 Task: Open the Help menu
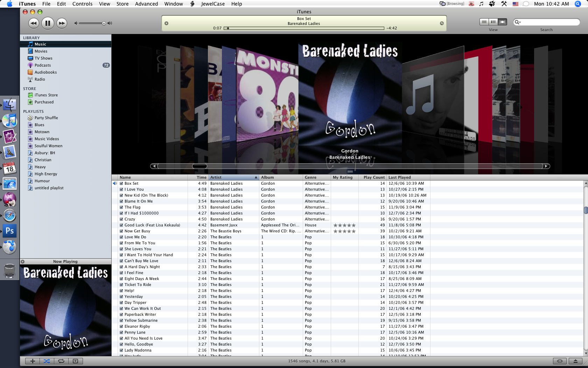point(237,4)
